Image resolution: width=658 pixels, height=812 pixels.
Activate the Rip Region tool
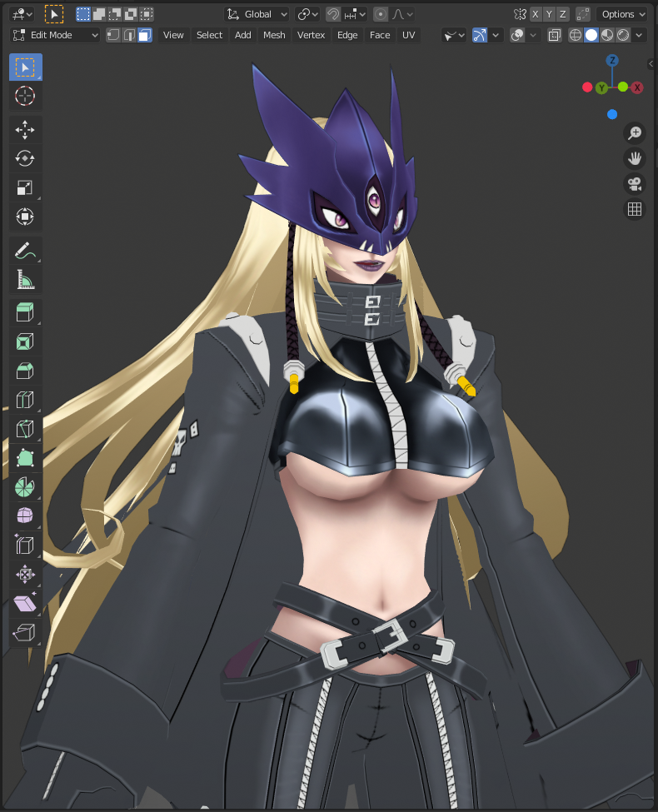click(25, 632)
